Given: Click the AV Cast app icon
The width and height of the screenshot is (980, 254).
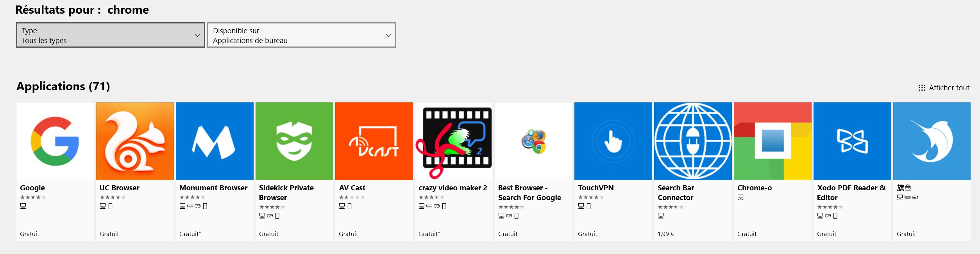Looking at the screenshot, I should (374, 141).
